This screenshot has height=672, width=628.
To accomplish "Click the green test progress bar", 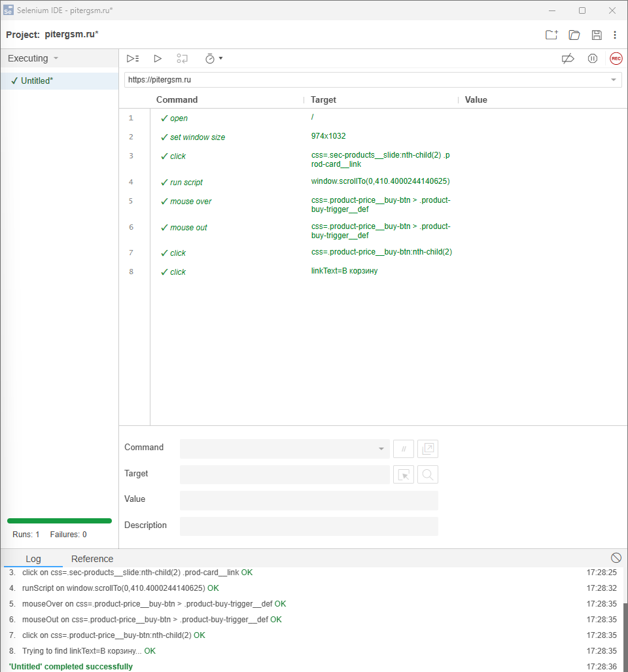I will [x=60, y=521].
